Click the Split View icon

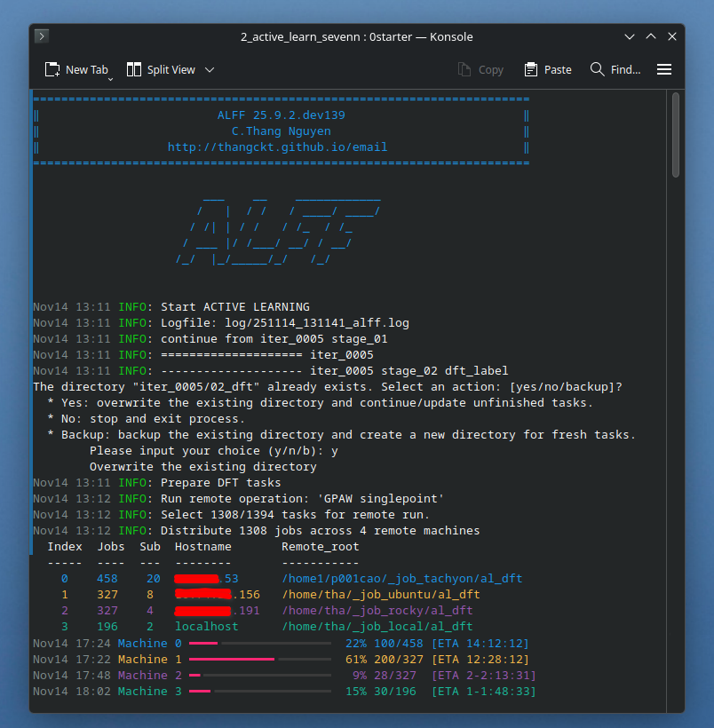[x=134, y=69]
